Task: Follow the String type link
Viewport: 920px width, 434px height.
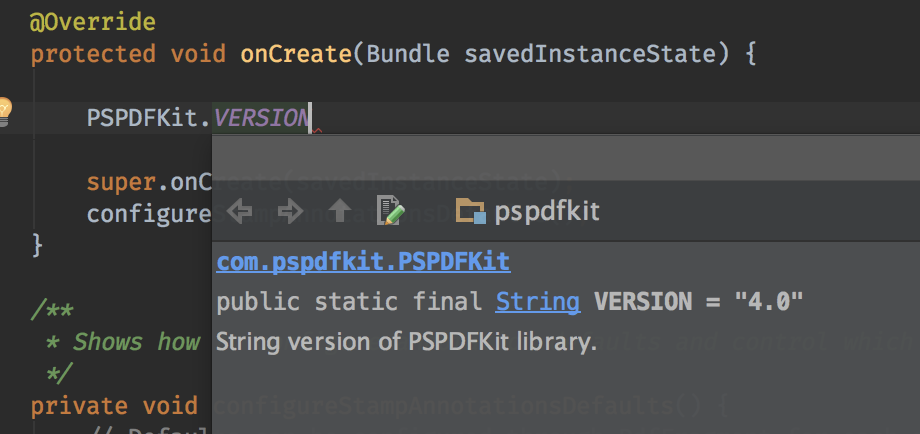Action: coord(537,302)
